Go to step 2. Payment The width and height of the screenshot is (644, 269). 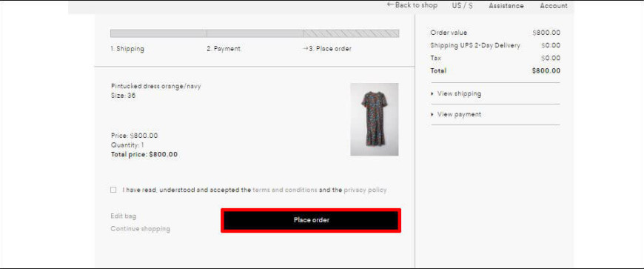point(224,48)
